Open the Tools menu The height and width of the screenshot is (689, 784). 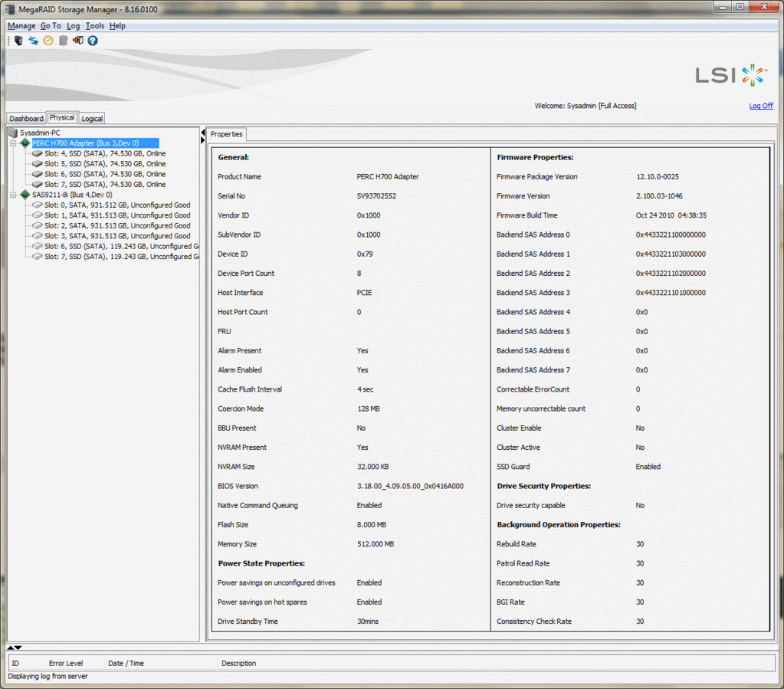coord(94,26)
